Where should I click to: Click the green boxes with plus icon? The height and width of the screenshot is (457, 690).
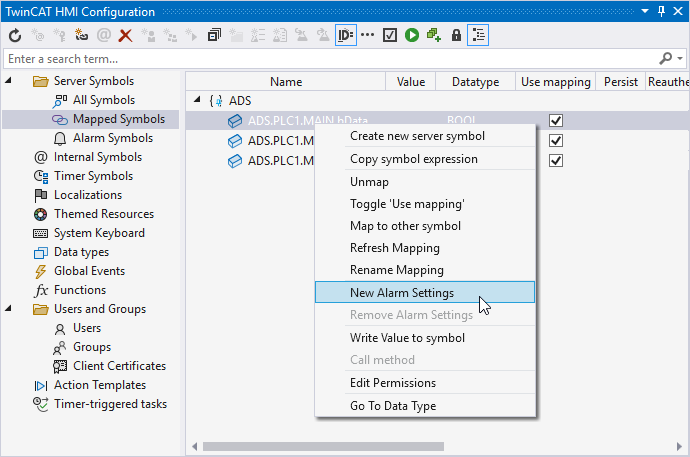pos(434,35)
